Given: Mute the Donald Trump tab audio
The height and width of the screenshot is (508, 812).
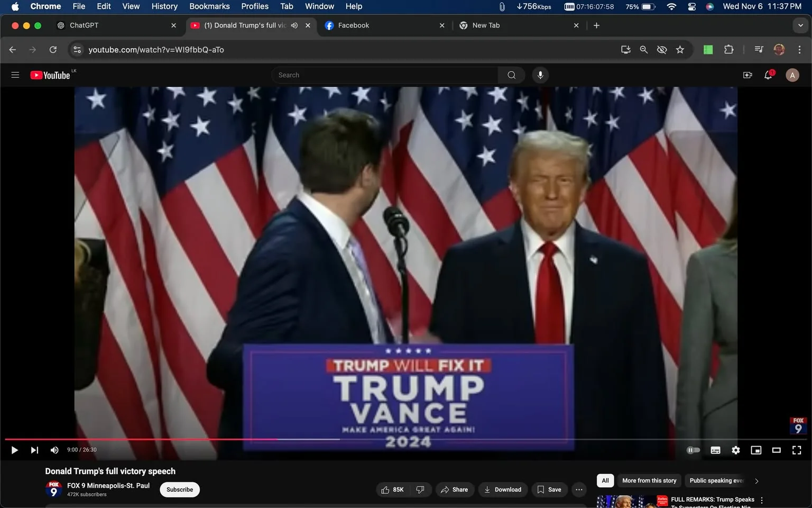Looking at the screenshot, I should point(294,25).
